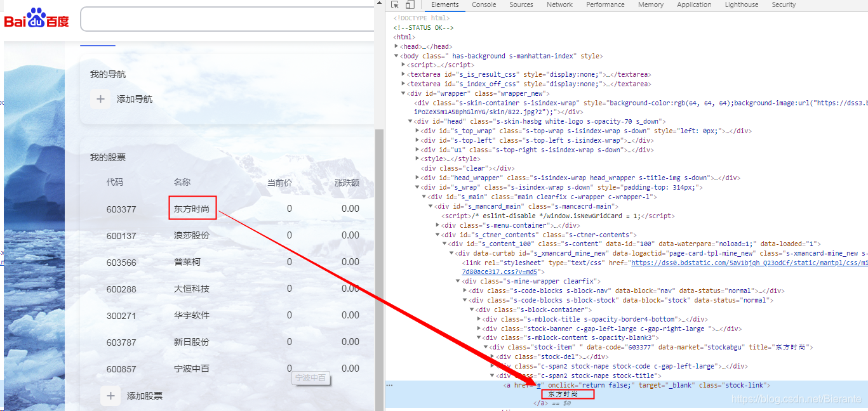Expand the textarea s_is_result_css node
The image size is (868, 411).
tap(404, 74)
